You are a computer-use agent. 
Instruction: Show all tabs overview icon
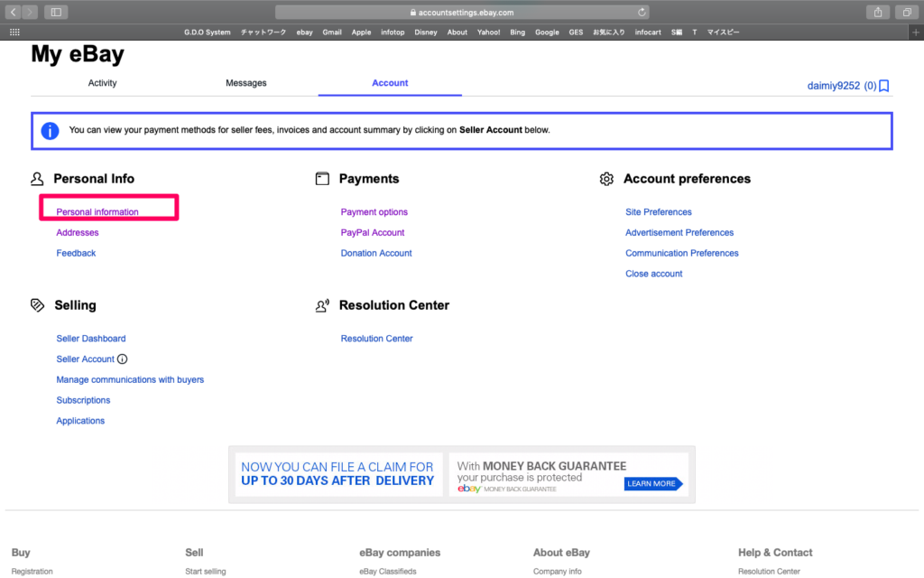point(905,12)
